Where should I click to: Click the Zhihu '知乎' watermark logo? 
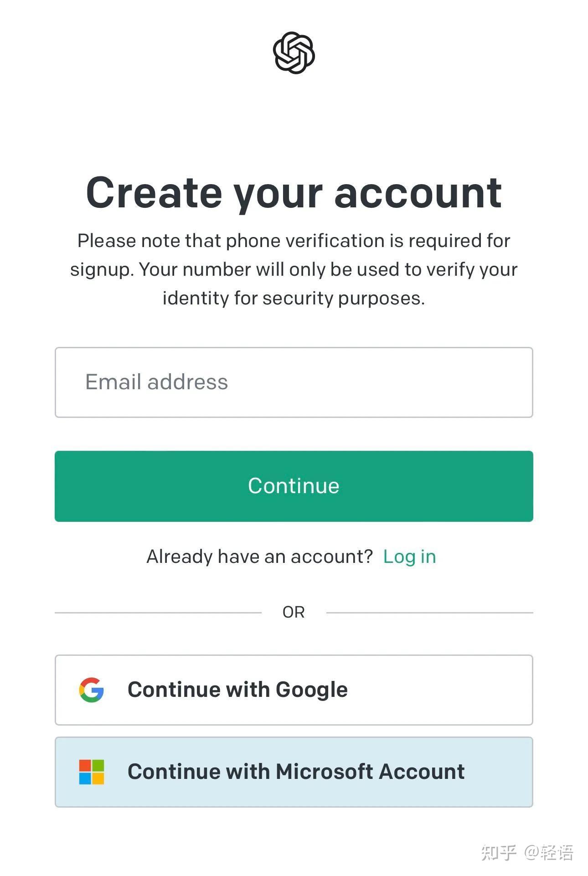tap(499, 852)
